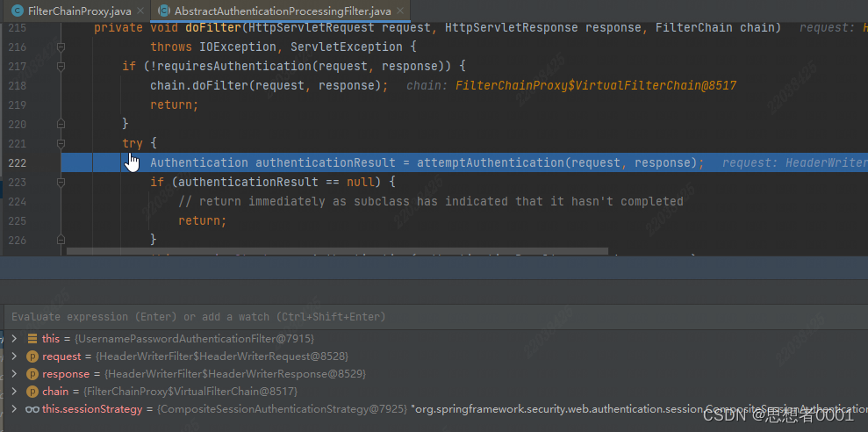Click inline hint 'FilterChainProxy$VirtualFilterChain@8517' on line 218
868x432 pixels.
point(596,86)
